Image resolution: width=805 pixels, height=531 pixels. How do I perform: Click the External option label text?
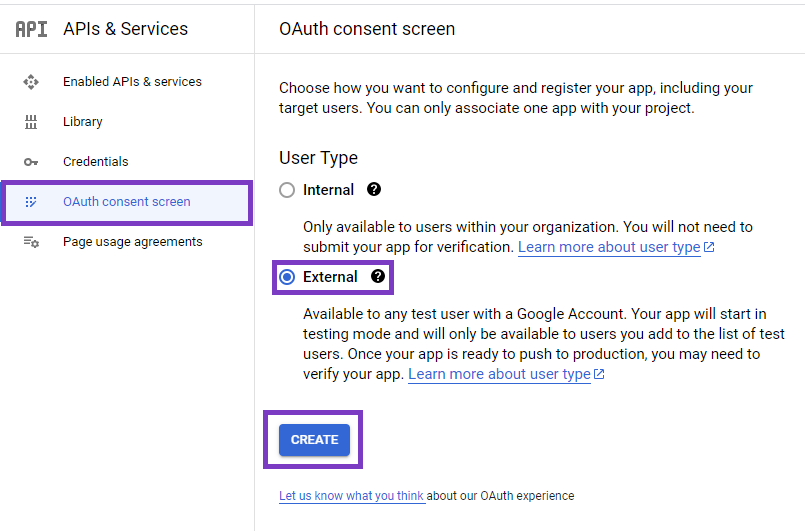click(x=330, y=277)
